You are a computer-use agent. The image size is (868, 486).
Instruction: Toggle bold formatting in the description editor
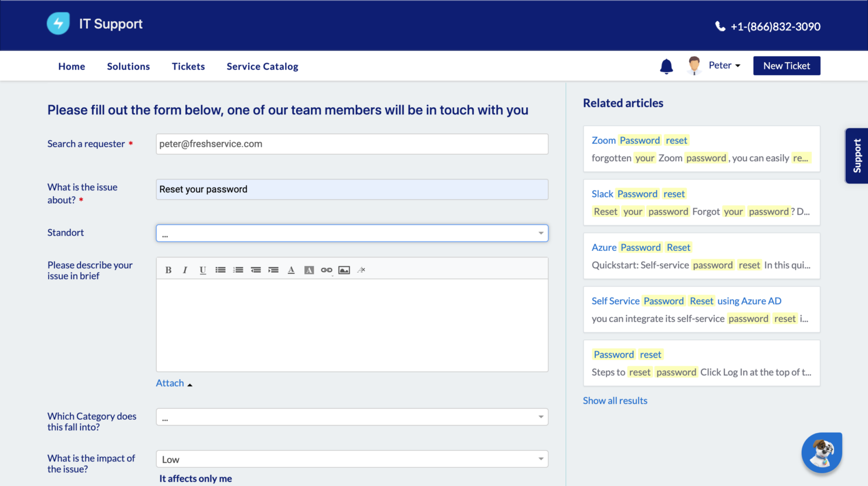[168, 270]
